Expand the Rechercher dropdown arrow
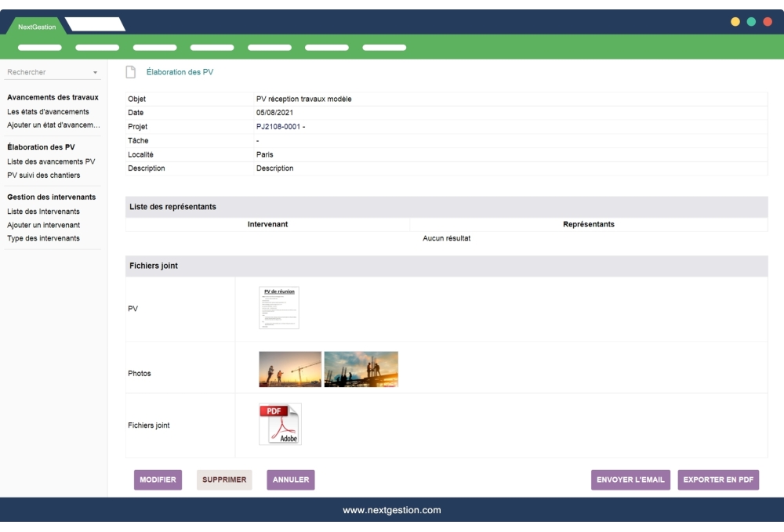Screen dimensions: 784x532 96,73
